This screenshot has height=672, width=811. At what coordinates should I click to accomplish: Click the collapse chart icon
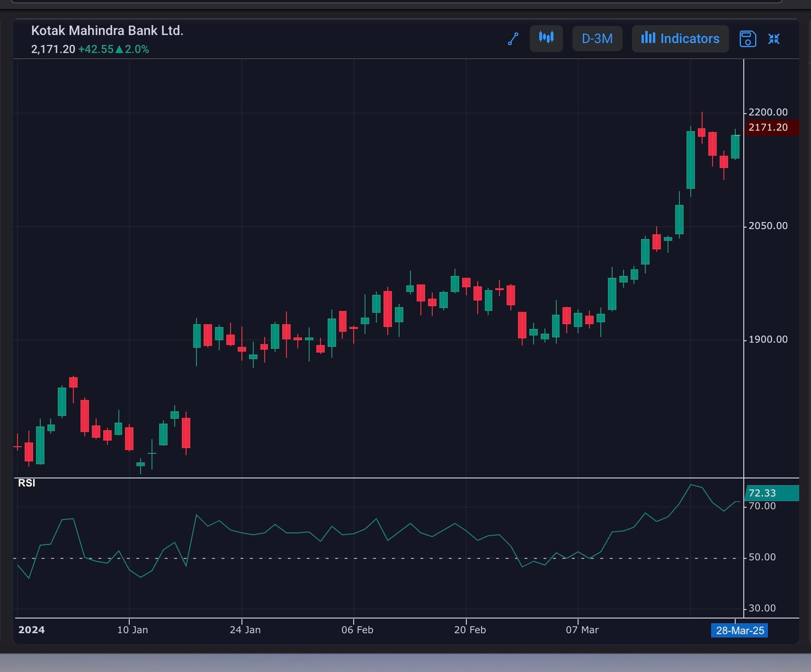pos(774,39)
